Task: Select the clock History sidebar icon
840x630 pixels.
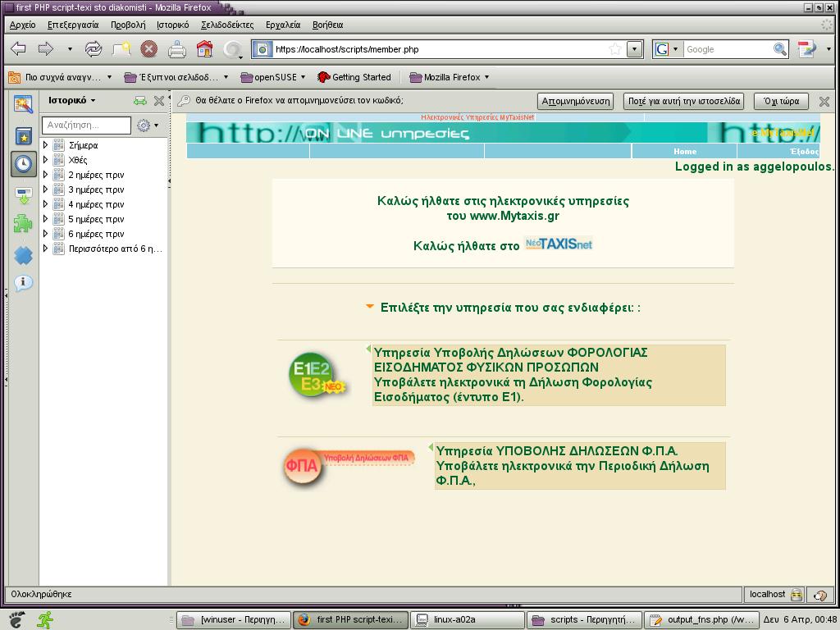Action: [23, 164]
